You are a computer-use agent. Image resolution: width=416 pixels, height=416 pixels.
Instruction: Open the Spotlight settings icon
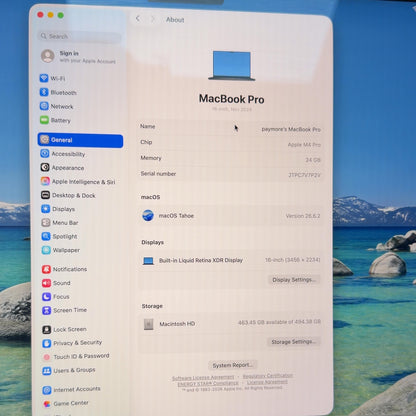[x=46, y=236]
